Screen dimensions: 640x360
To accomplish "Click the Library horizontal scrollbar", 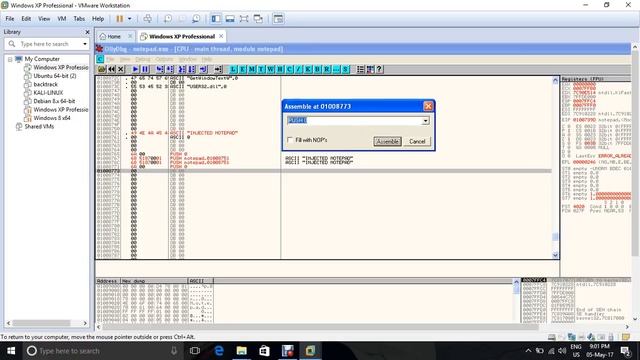I will (x=42, y=323).
